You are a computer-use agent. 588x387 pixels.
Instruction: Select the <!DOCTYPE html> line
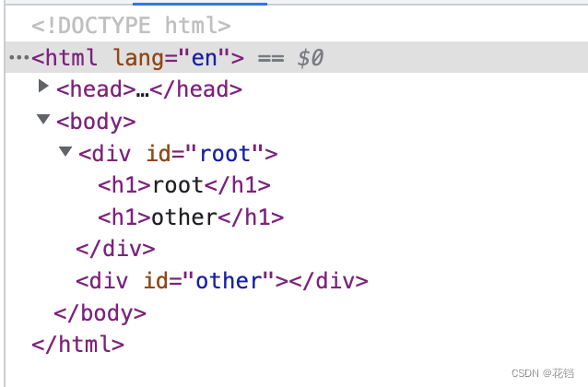point(131,25)
